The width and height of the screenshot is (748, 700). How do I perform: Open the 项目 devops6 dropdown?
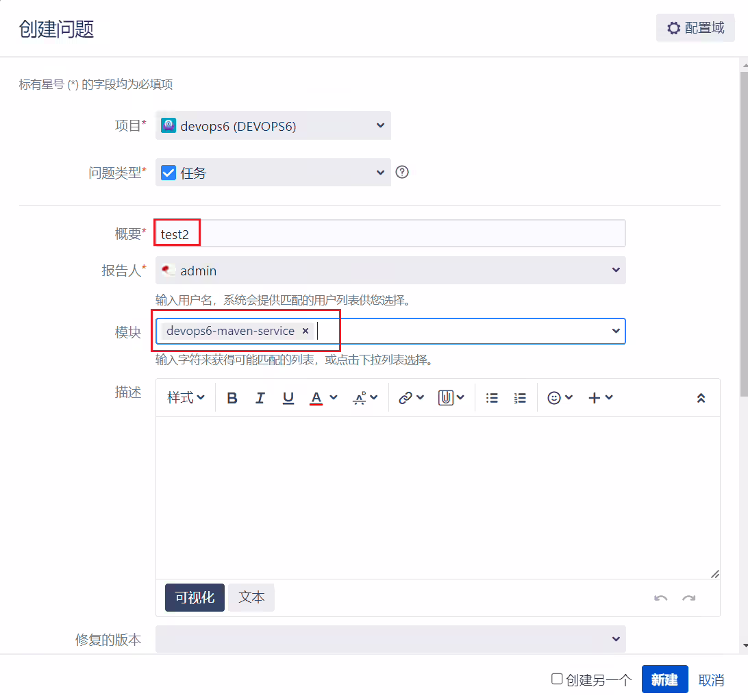(273, 125)
